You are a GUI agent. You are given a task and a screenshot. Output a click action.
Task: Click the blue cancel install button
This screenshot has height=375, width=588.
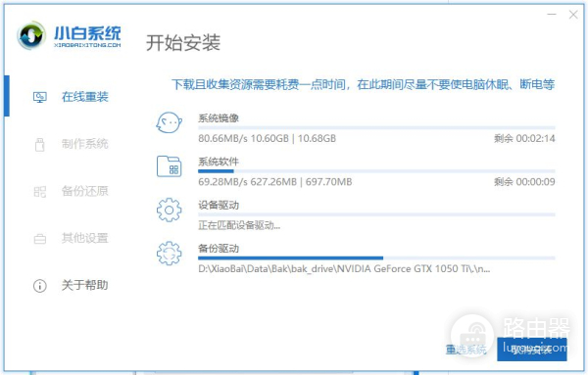532,350
